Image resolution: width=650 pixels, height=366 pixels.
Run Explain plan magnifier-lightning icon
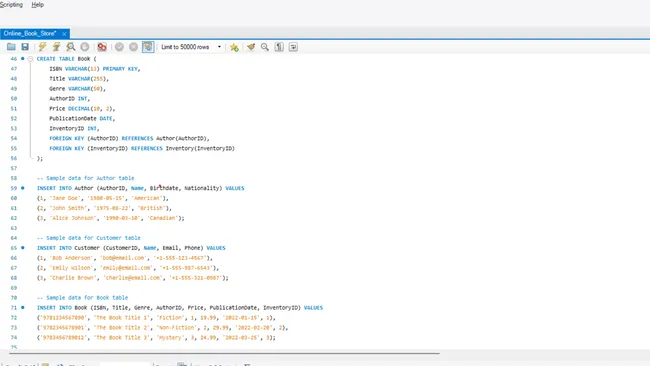coord(70,47)
